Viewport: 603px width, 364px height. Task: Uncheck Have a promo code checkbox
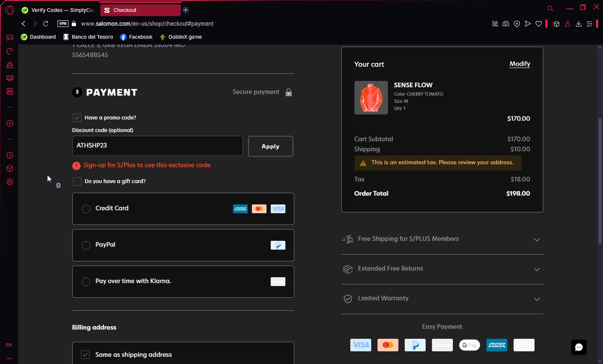[77, 118]
